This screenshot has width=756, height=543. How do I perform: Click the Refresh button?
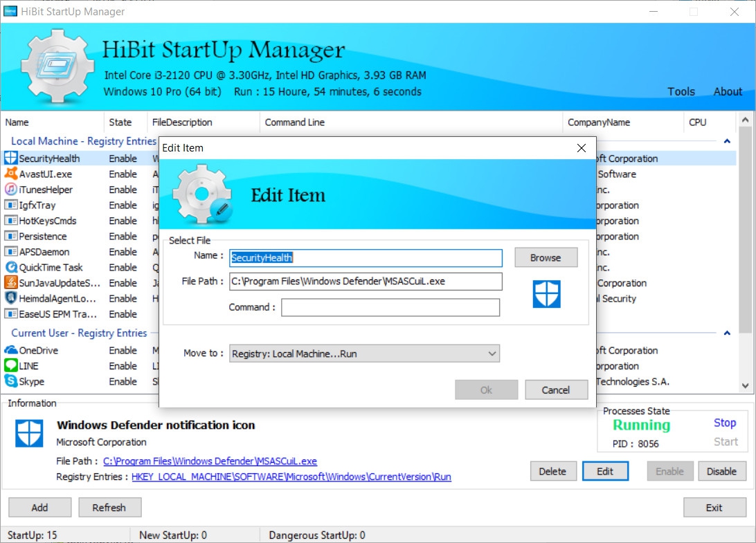(x=109, y=507)
